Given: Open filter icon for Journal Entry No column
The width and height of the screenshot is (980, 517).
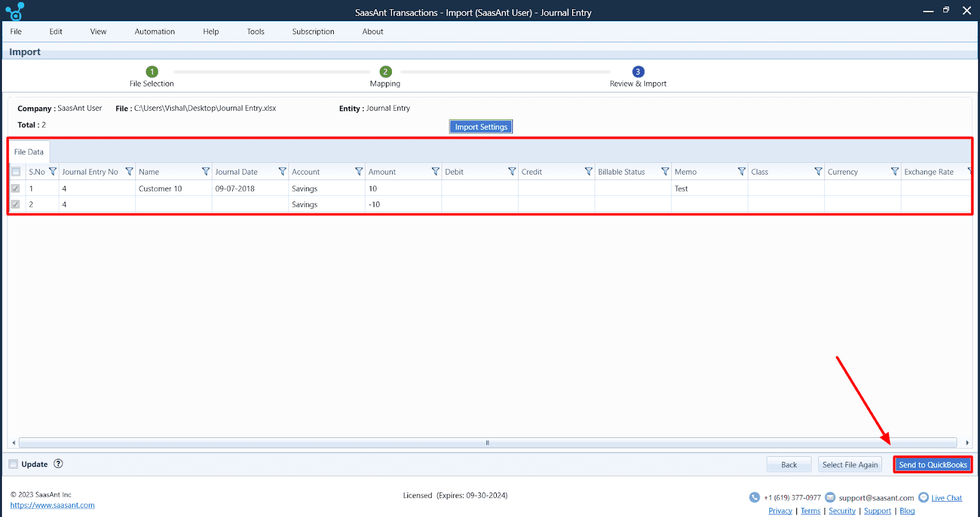Looking at the screenshot, I should [129, 172].
